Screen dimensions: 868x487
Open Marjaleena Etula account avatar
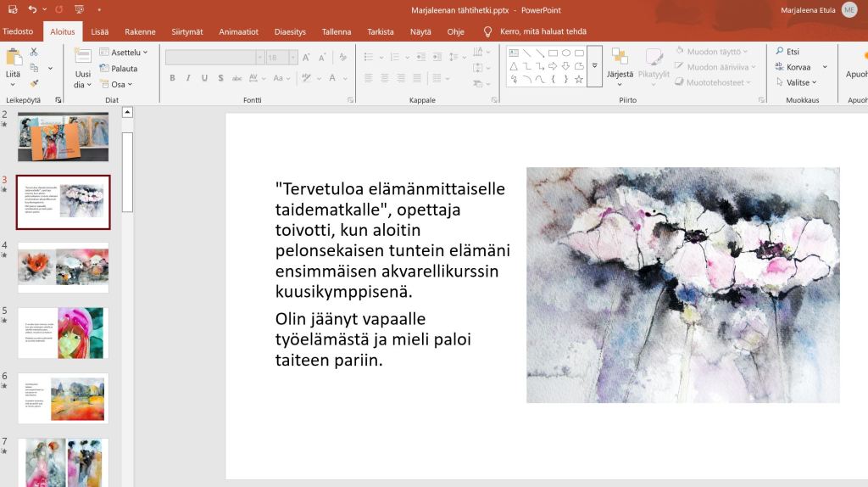point(849,9)
